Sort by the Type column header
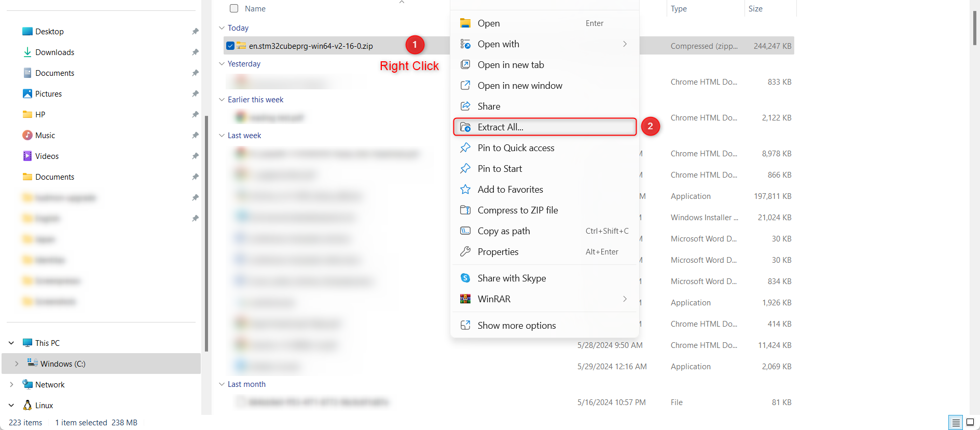Viewport: 980px width, 430px height. click(679, 9)
